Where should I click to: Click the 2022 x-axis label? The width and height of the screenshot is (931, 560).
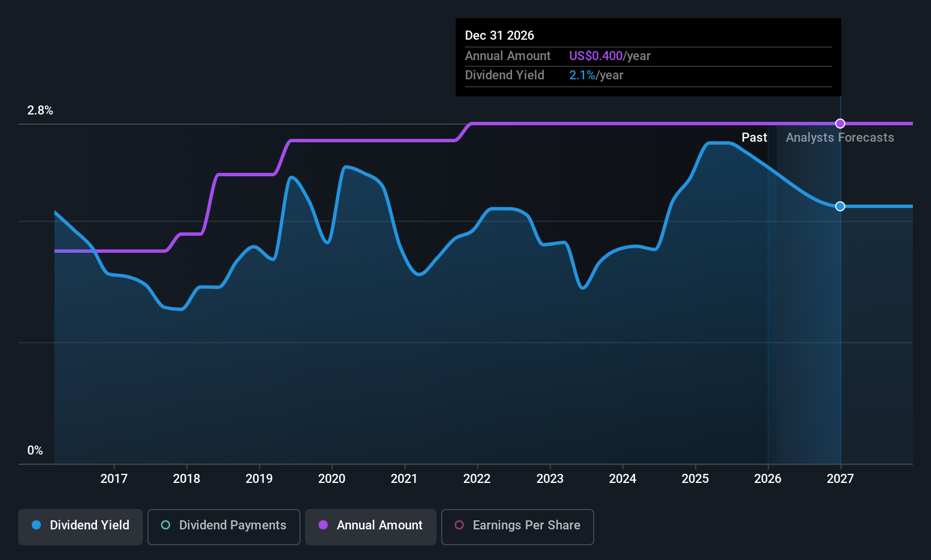point(477,479)
